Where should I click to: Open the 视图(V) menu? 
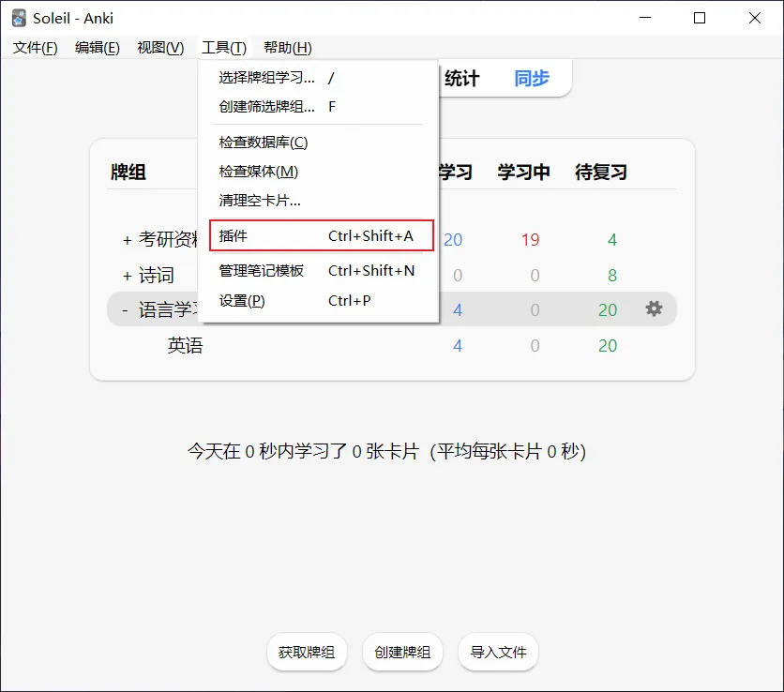click(x=160, y=48)
